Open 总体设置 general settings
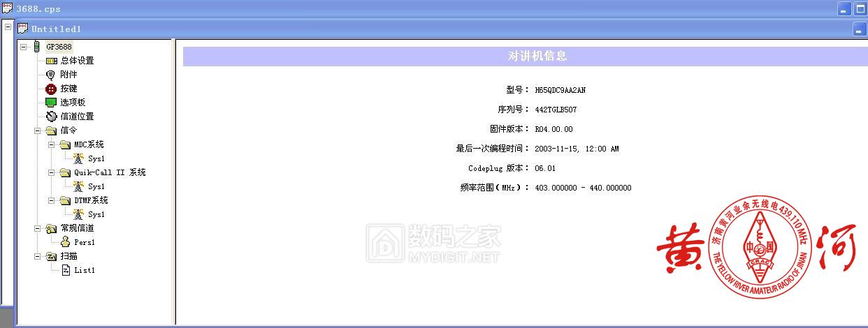This screenshot has height=328, width=868. click(77, 61)
